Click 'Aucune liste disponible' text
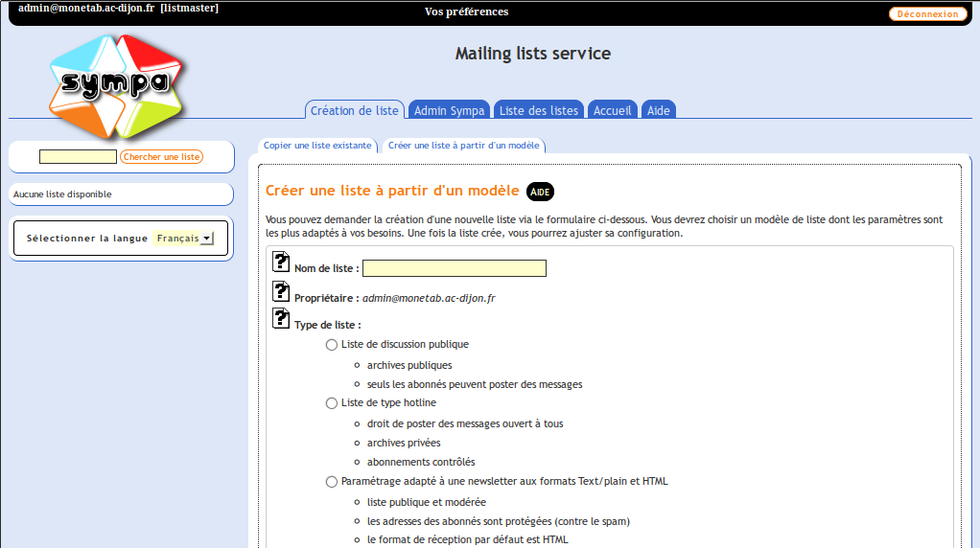980x548 pixels. point(62,194)
